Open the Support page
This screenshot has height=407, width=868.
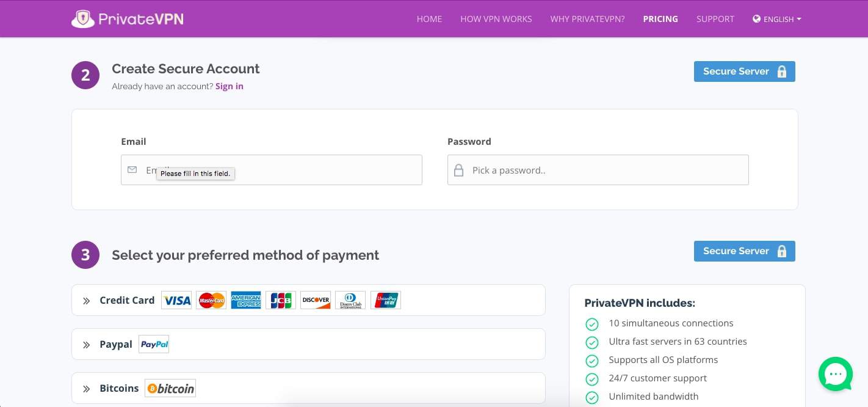click(715, 19)
